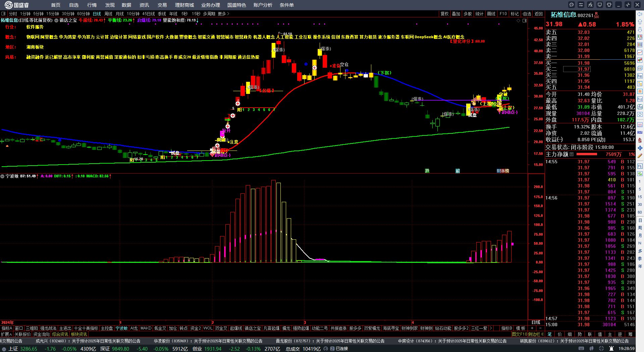
Task: Toggle the 叠加 overlay option
Action: point(456,14)
